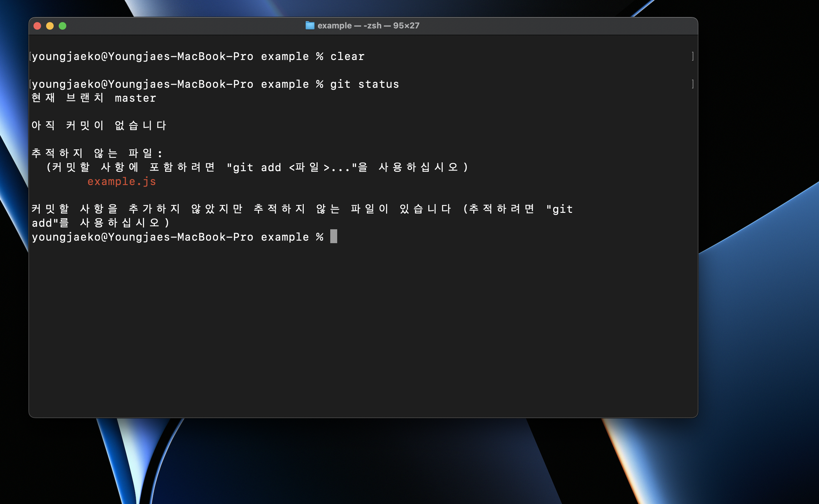This screenshot has width=819, height=504.
Task: Close the Terminal window with red button
Action: [x=37, y=26]
